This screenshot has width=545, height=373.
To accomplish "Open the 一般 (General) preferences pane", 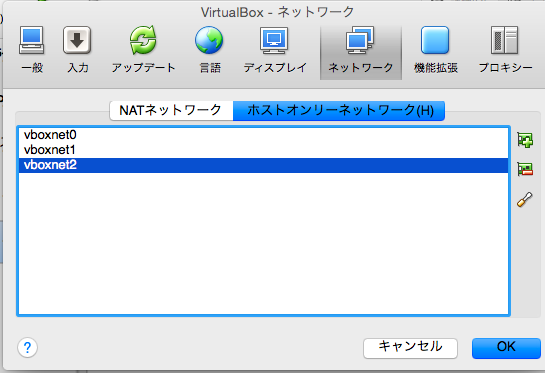I will [32, 50].
